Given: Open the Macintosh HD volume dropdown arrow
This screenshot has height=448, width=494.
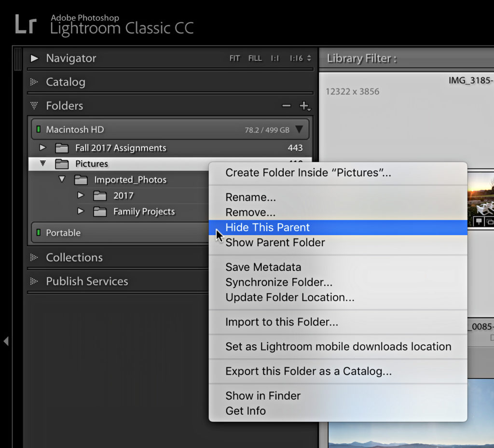Looking at the screenshot, I should click(x=299, y=129).
